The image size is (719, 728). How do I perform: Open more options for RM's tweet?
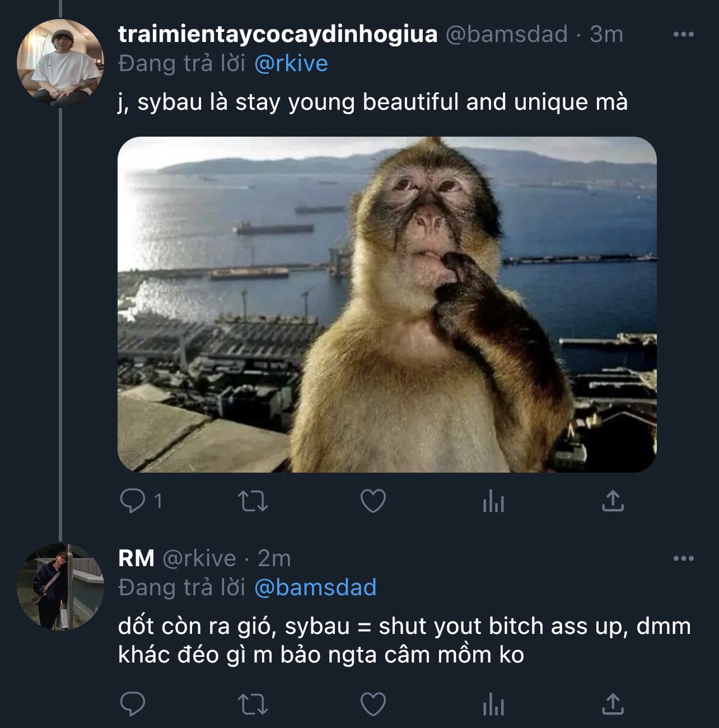point(683,558)
